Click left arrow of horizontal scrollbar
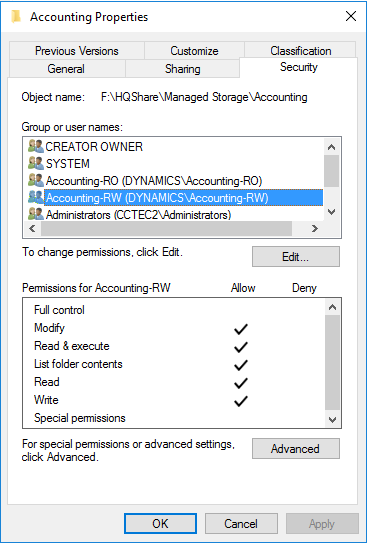Viewport: 367px width, 543px height. pos(32,229)
